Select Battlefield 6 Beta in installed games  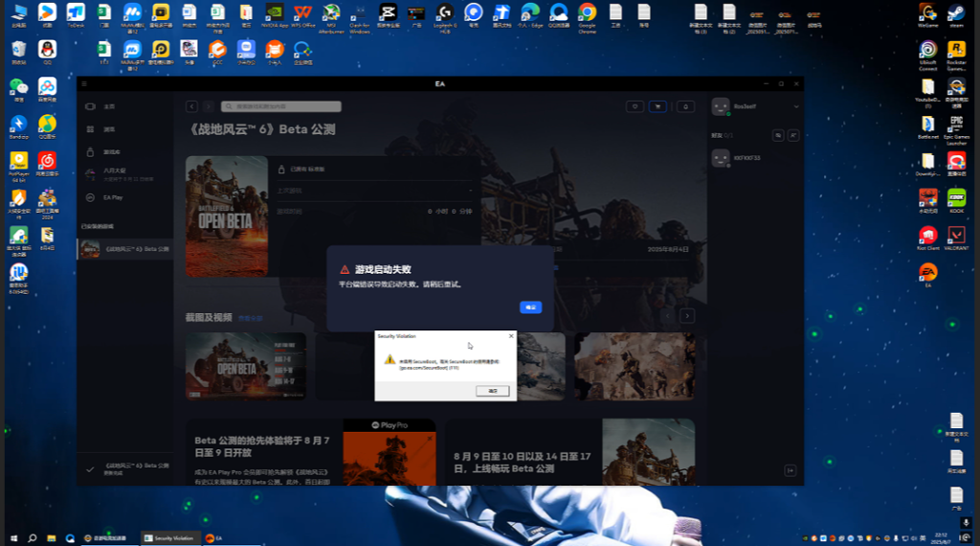tap(125, 249)
